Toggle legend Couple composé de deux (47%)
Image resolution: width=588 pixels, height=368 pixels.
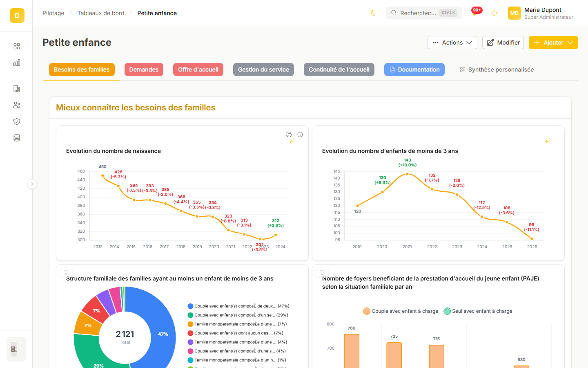tap(238, 306)
